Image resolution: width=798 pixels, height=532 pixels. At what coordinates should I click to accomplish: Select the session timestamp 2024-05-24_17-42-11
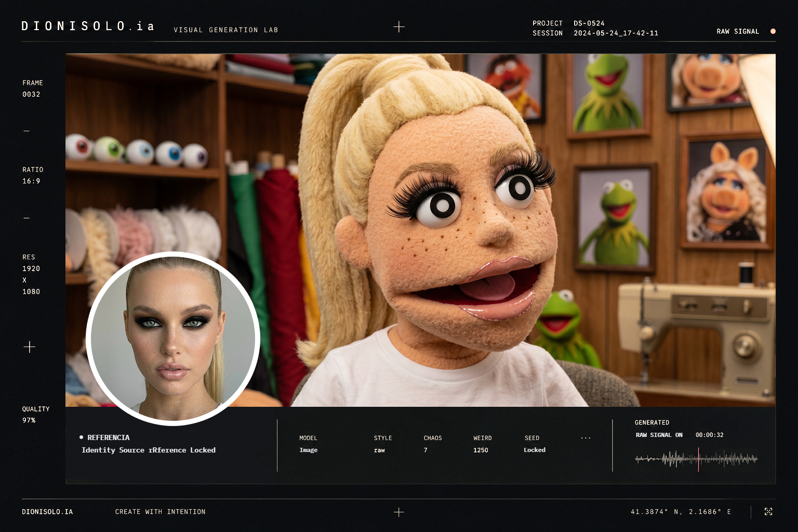[616, 33]
